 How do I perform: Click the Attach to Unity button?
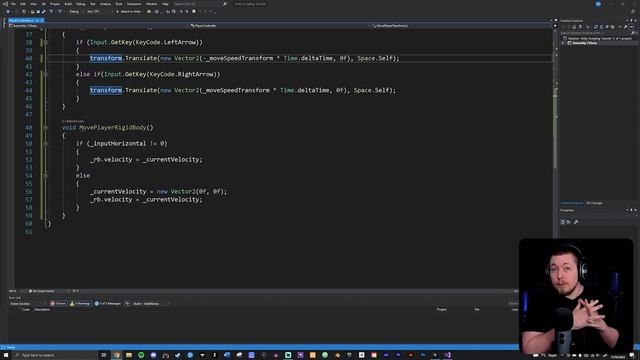(x=129, y=12)
